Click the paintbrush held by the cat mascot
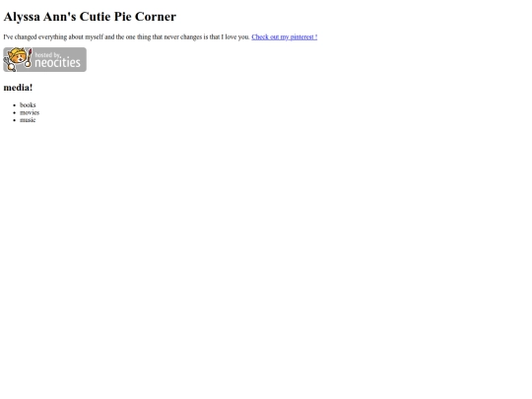The width and height of the screenshot is (532, 399). (x=29, y=58)
